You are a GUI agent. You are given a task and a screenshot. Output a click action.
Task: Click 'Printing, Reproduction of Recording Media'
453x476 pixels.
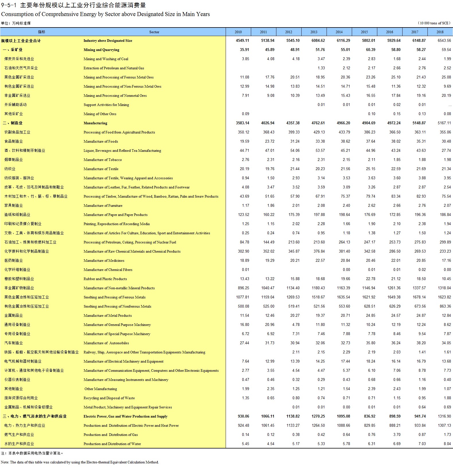pos(116,224)
